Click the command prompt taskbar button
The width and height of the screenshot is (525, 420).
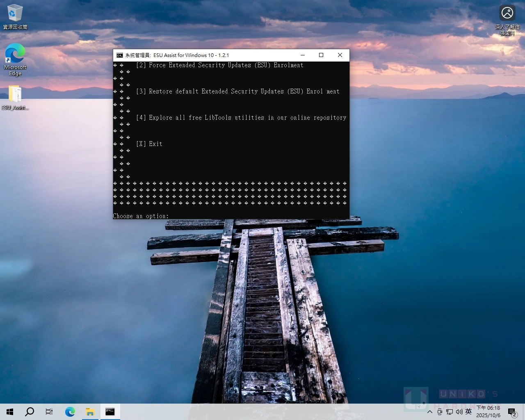[x=110, y=412]
